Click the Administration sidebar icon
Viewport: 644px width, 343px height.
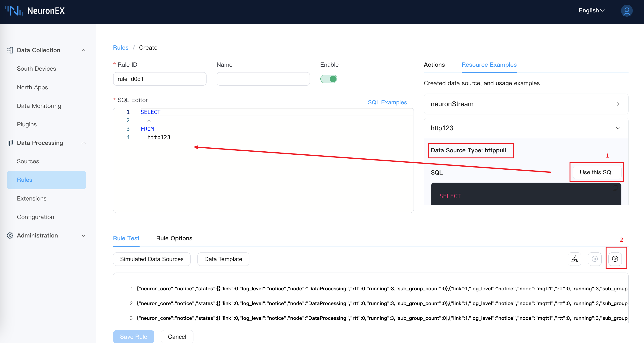pos(10,235)
